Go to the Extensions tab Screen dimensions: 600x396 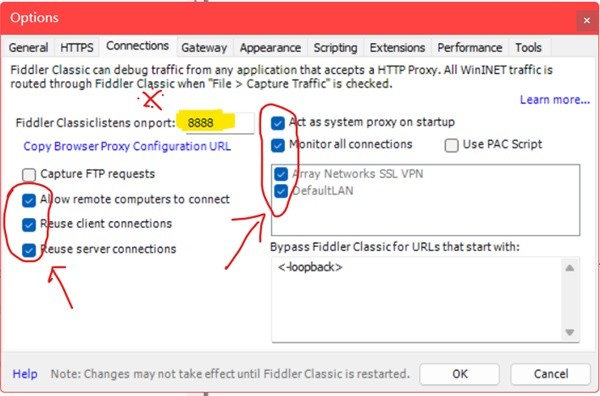click(397, 47)
